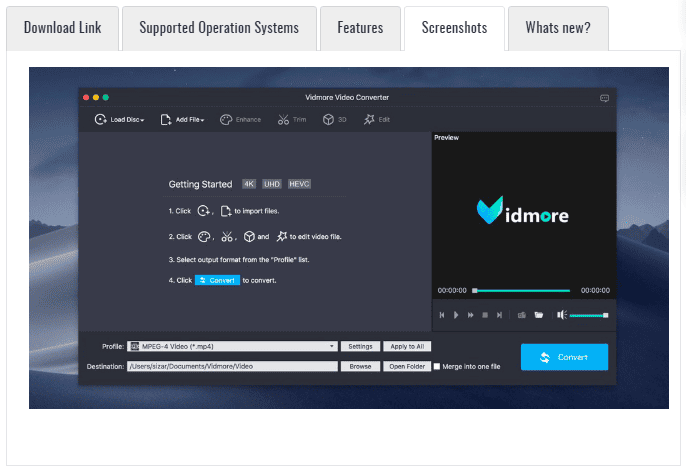Select the Screenshots tab

coord(454,28)
